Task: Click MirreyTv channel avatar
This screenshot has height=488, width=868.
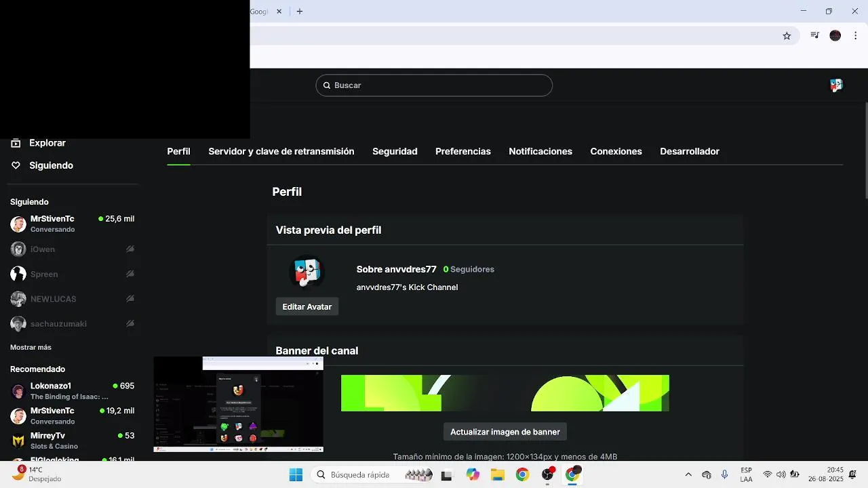Action: pos(18,441)
